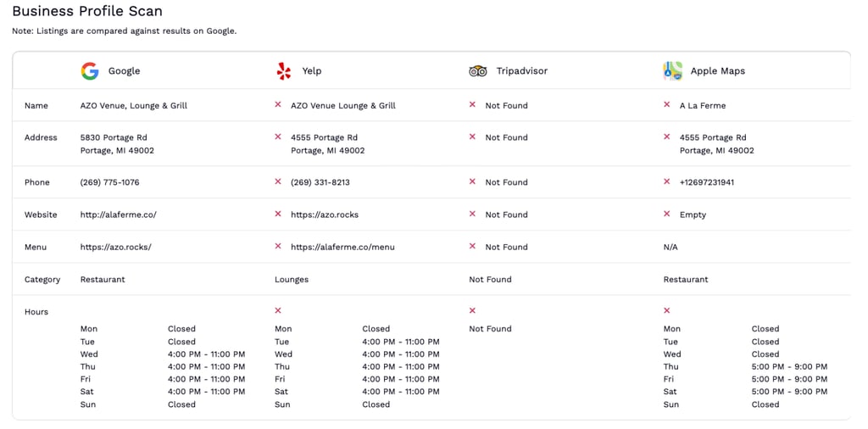Click Apple Maps Thu hours 5:00 PM - 9:00 PM

tap(789, 367)
